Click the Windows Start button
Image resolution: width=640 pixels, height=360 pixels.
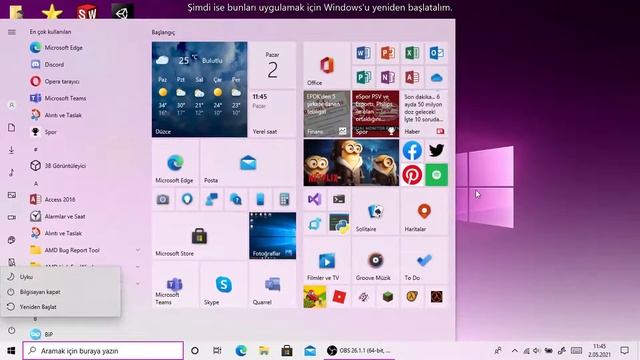tap(11, 351)
